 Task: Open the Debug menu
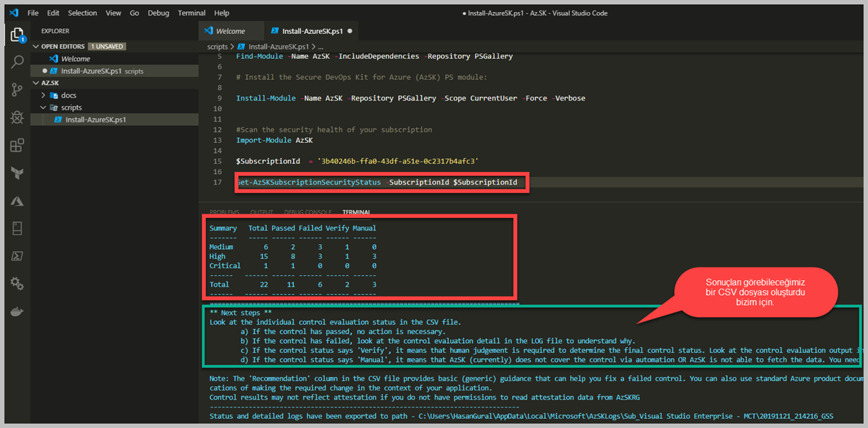159,13
